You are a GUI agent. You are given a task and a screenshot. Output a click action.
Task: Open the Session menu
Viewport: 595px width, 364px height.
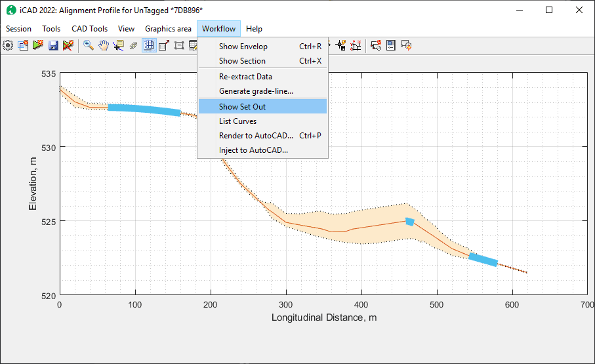click(x=18, y=29)
